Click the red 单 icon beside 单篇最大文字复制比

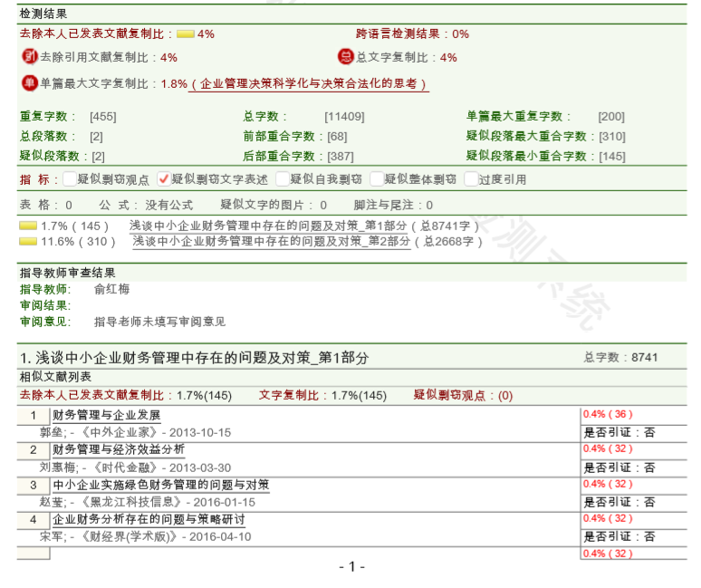(x=30, y=82)
